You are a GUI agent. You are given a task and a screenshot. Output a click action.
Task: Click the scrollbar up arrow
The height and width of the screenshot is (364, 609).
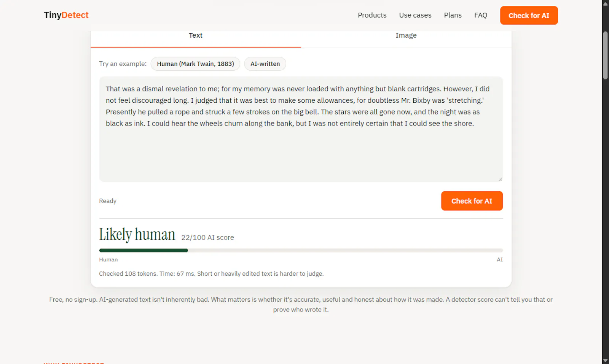pyautogui.click(x=605, y=3)
